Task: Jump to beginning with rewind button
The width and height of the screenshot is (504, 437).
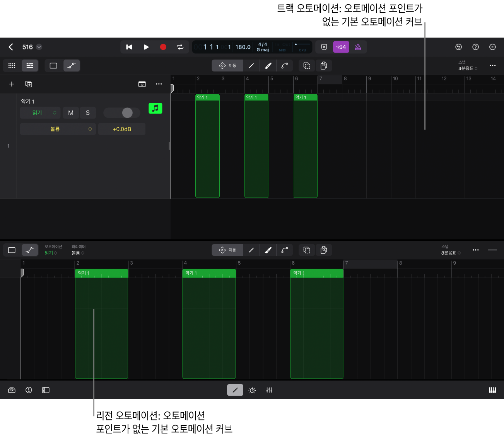Action: (x=129, y=47)
